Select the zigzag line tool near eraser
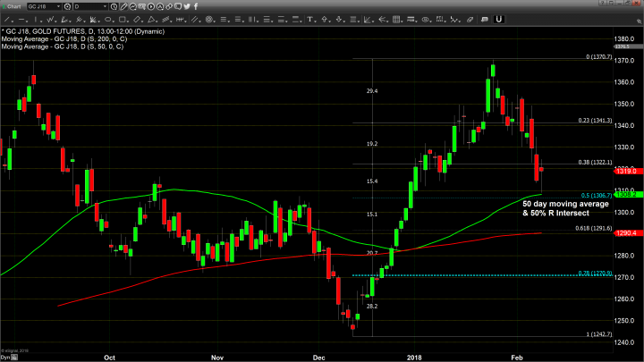644x362 pixels. [x=454, y=20]
